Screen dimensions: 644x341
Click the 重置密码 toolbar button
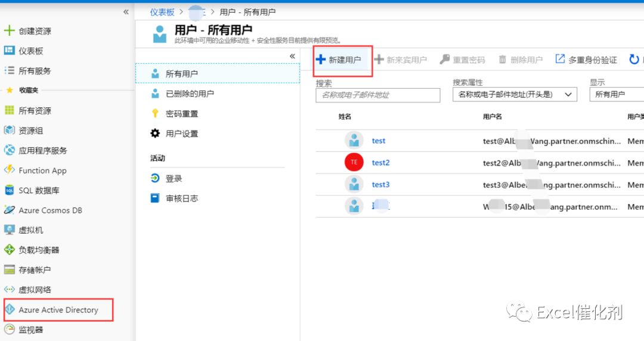pos(463,60)
